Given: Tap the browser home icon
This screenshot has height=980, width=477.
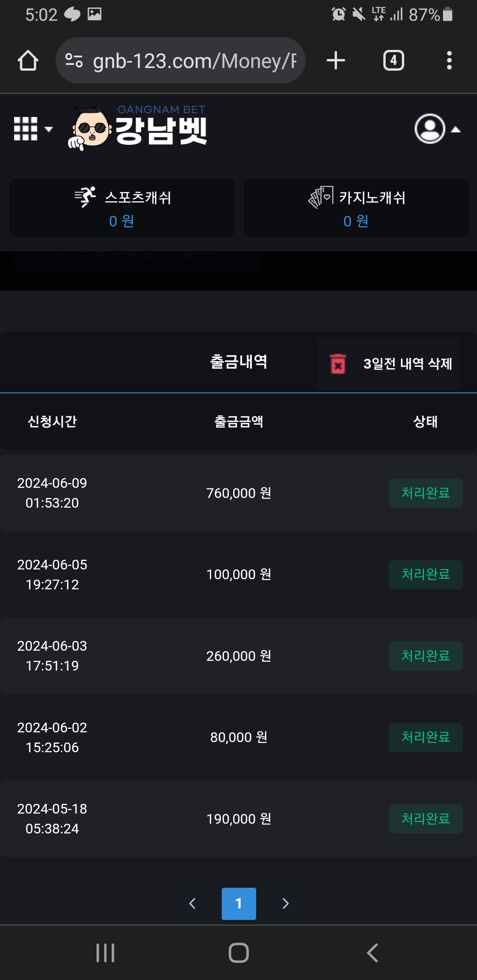Looking at the screenshot, I should tap(28, 60).
